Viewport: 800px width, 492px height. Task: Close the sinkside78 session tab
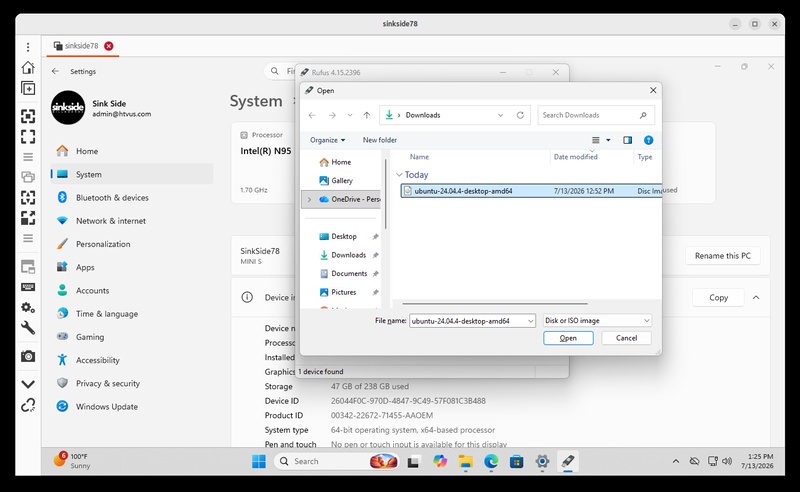[x=109, y=46]
